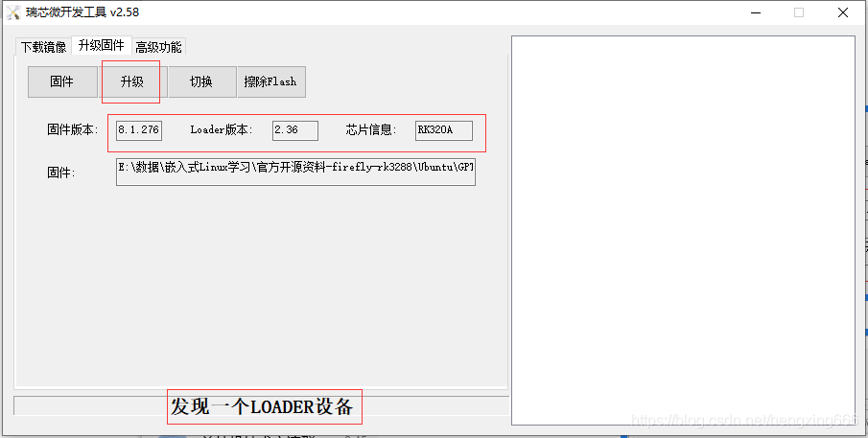Screen dimensions: 868x438
Task: Click the 固件版本: label
Action: tap(73, 130)
